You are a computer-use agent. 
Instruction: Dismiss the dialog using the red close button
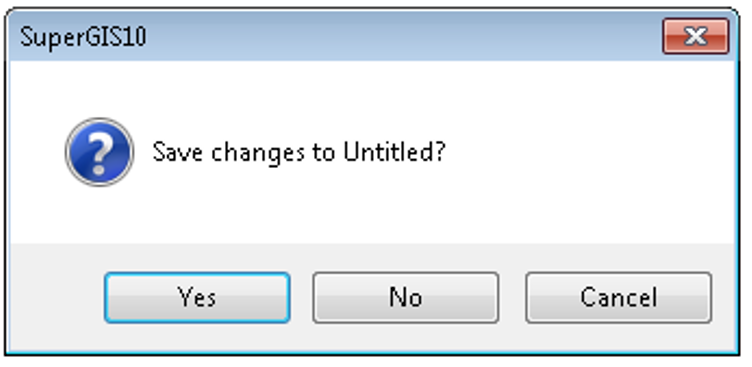(695, 36)
